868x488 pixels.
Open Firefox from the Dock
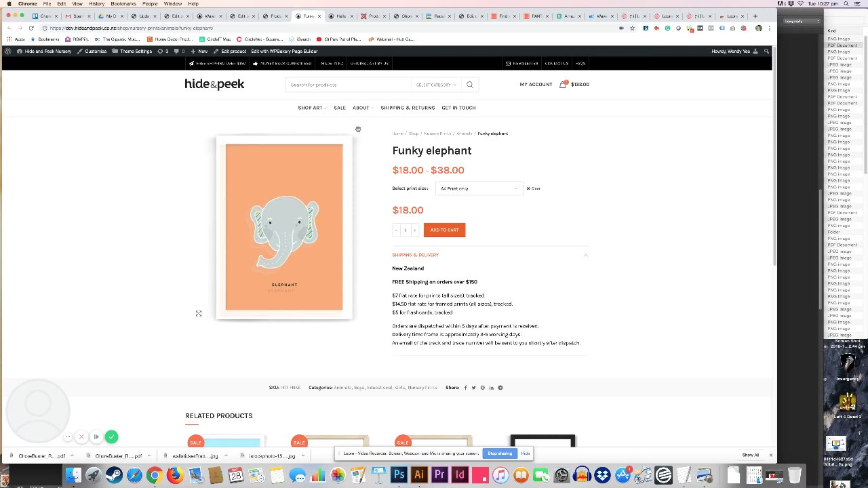click(x=175, y=475)
